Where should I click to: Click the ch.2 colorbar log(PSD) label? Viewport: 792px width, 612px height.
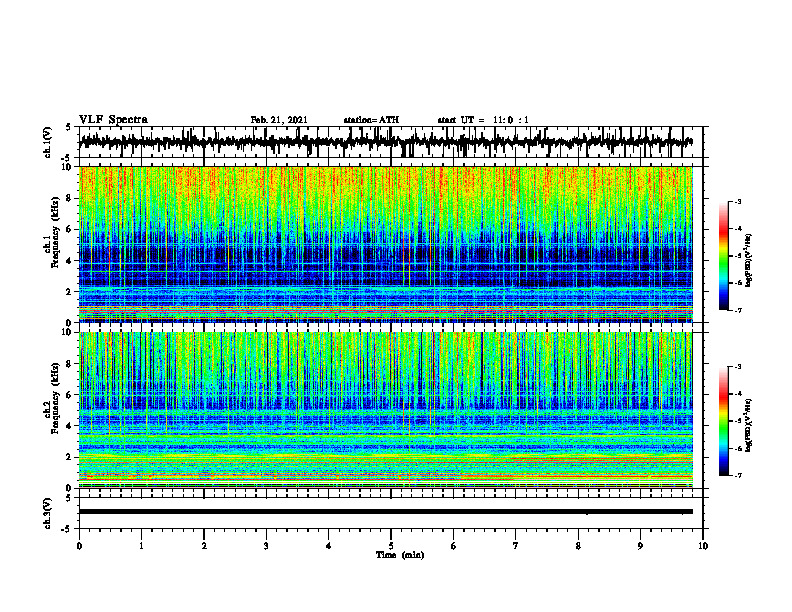pos(749,424)
